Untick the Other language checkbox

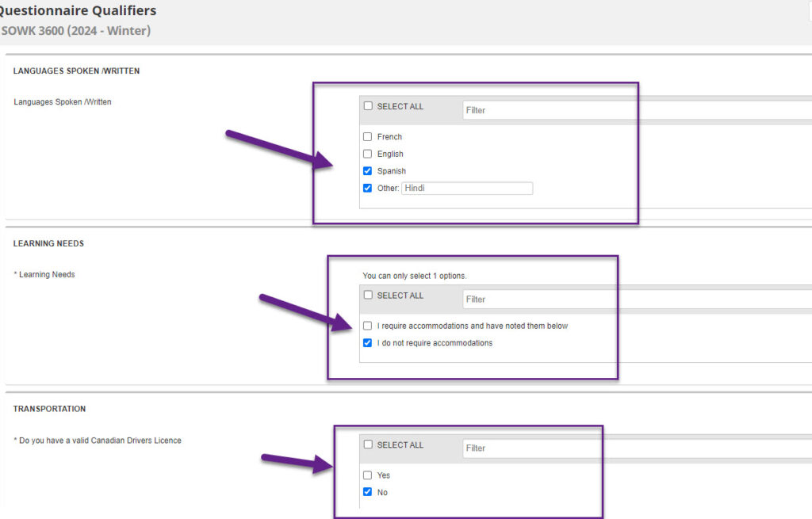[x=367, y=189]
